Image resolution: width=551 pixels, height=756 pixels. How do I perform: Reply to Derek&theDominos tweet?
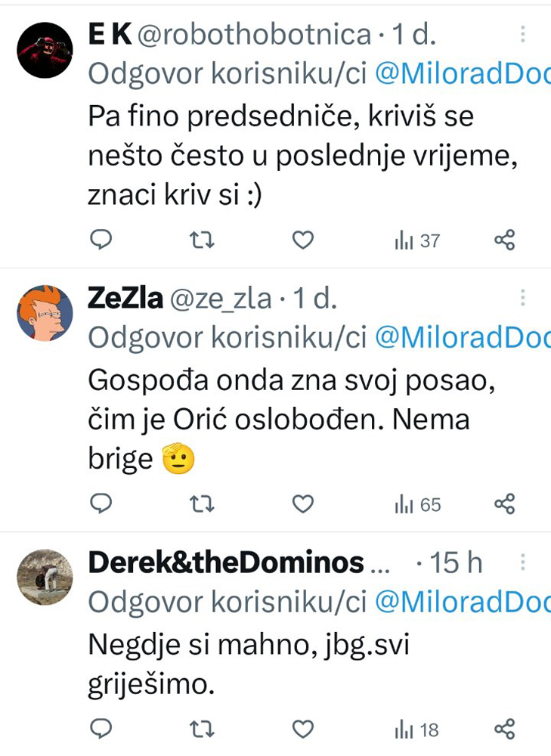[x=101, y=729]
